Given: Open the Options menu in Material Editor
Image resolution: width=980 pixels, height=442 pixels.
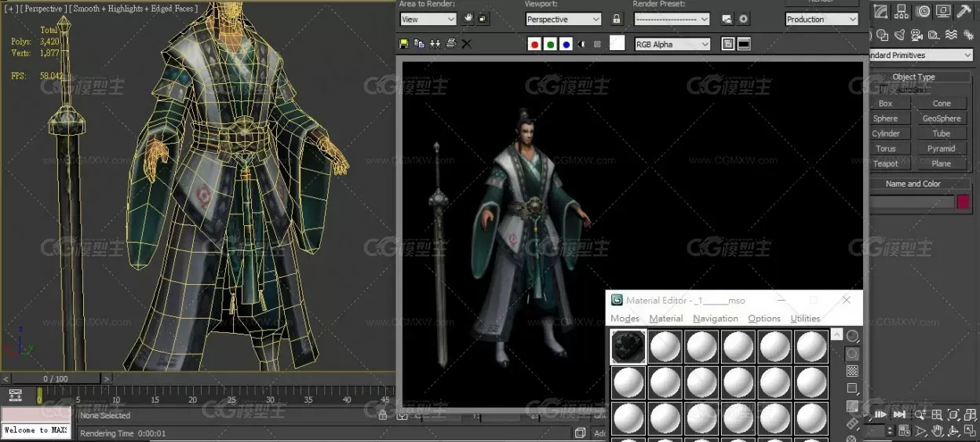Looking at the screenshot, I should pos(764,318).
